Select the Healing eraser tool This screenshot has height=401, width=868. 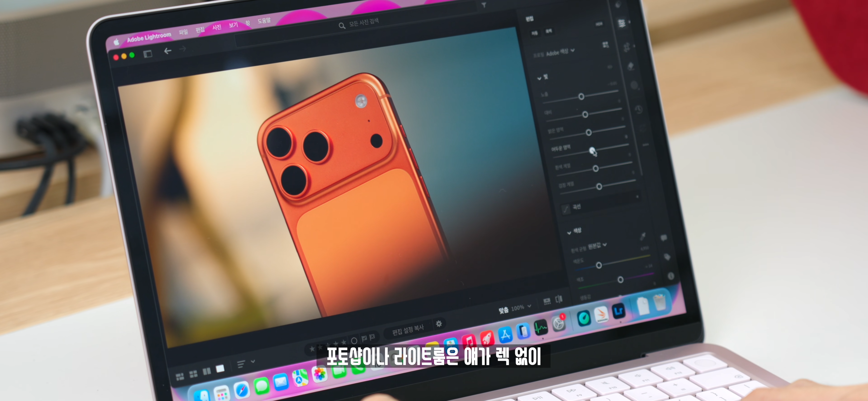(631, 66)
